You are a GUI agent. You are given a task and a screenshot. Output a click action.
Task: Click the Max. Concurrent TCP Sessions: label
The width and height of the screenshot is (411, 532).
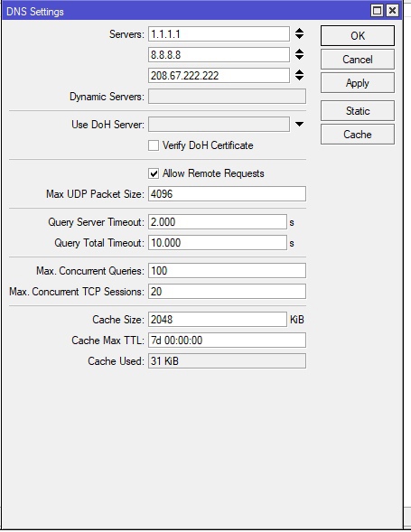point(77,292)
